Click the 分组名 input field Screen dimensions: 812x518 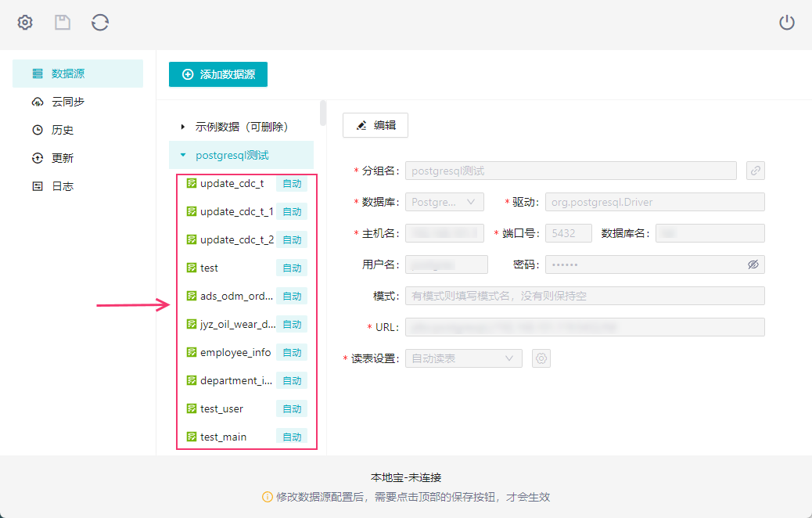[x=571, y=171]
